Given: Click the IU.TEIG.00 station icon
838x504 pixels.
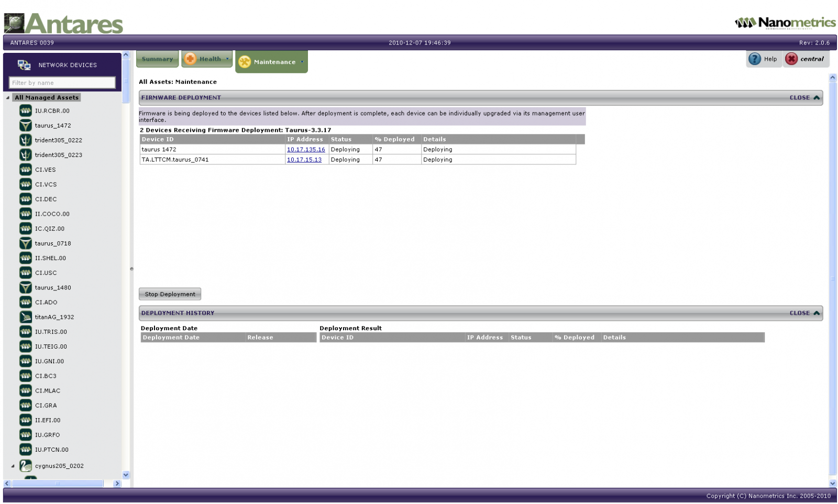Looking at the screenshot, I should (26, 346).
